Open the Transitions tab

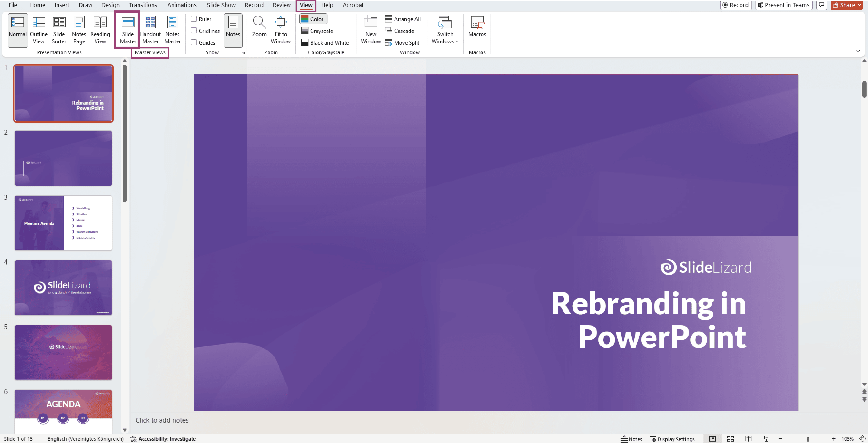(x=143, y=5)
